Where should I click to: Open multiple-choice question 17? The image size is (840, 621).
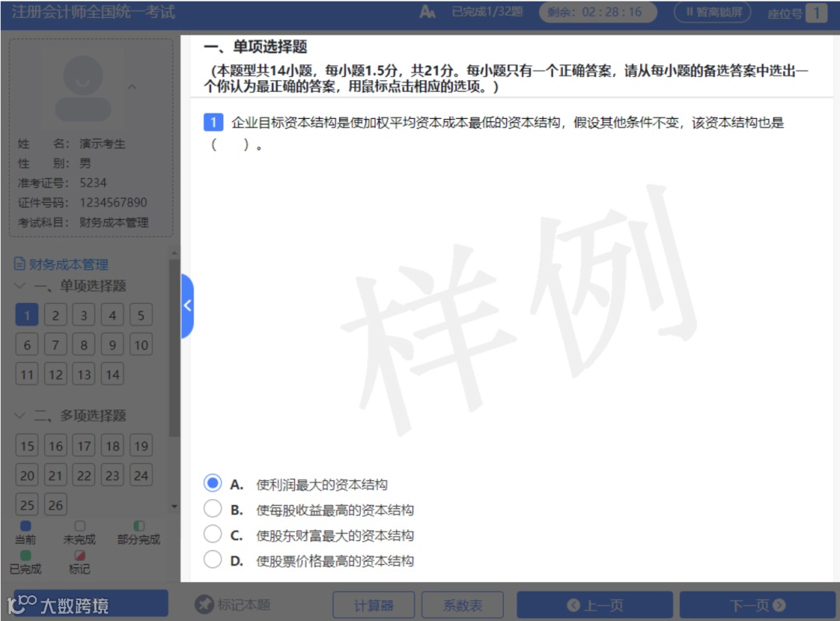coord(83,445)
